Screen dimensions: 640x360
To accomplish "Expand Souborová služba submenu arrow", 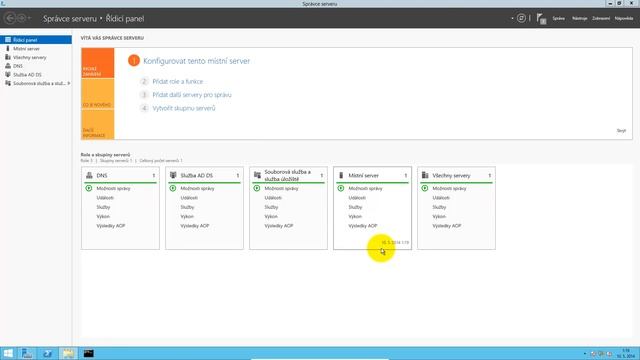I will coord(69,83).
